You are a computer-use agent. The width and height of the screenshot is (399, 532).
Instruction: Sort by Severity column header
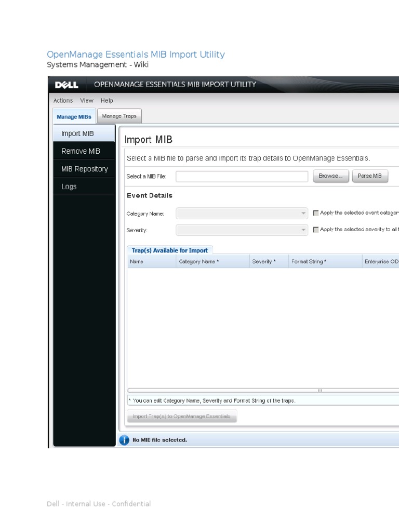tap(269, 262)
